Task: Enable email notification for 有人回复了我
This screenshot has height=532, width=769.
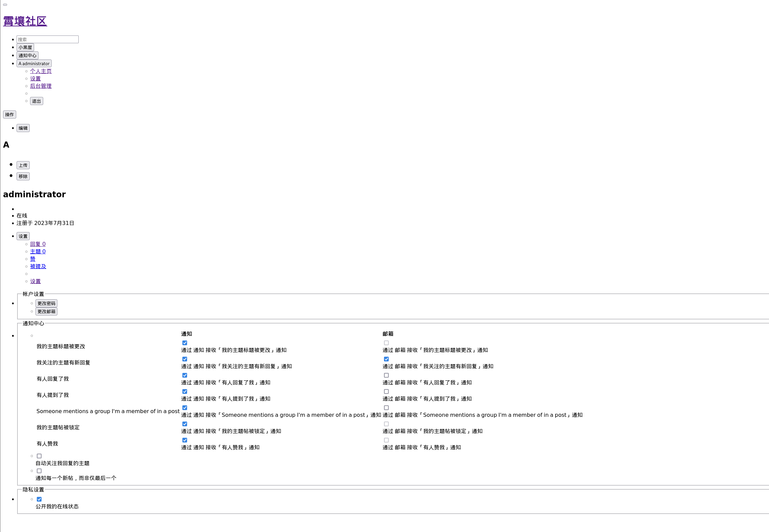Action: pos(386,375)
